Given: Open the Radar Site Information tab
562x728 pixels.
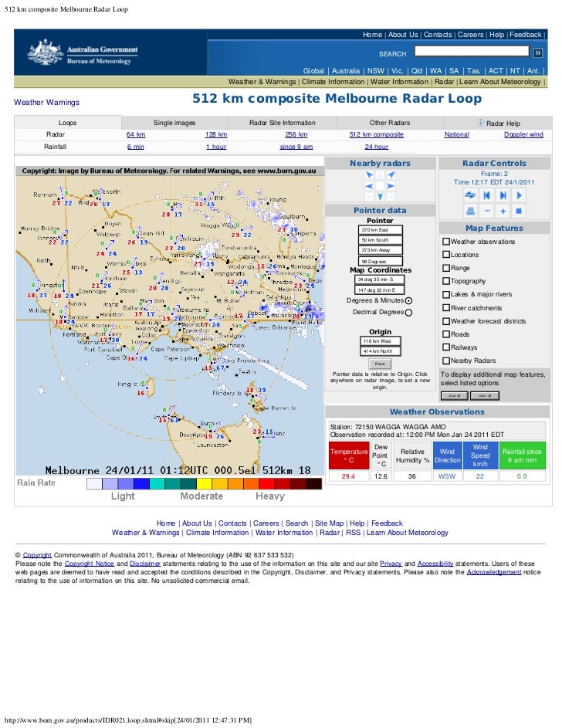Looking at the screenshot, I should [x=283, y=123].
